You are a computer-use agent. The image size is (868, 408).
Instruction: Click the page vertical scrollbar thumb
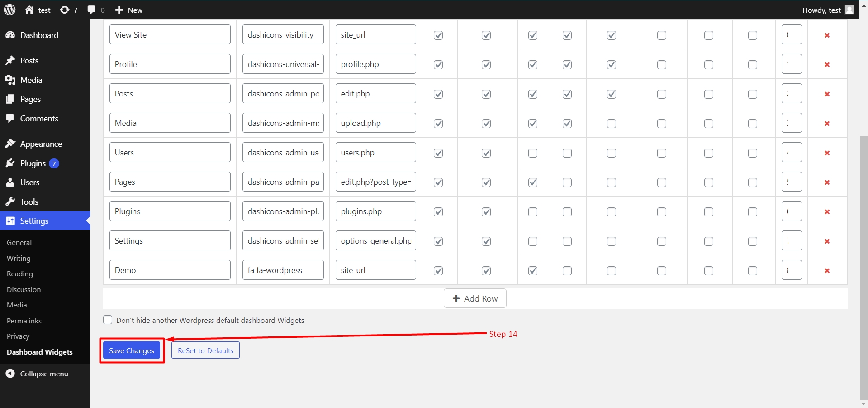[863, 267]
